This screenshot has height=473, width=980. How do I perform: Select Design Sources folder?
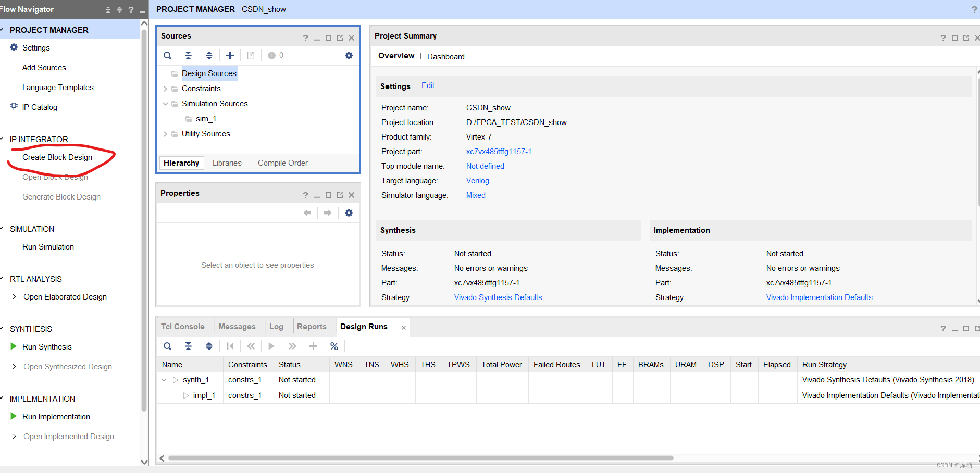[x=209, y=73]
